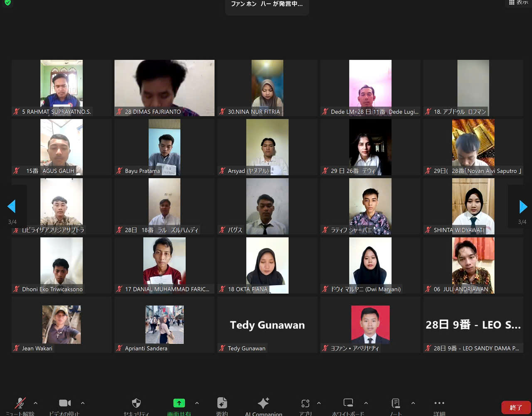This screenshot has width=532, height=416.
Task: Open the More options ellipsis
Action: tap(439, 403)
